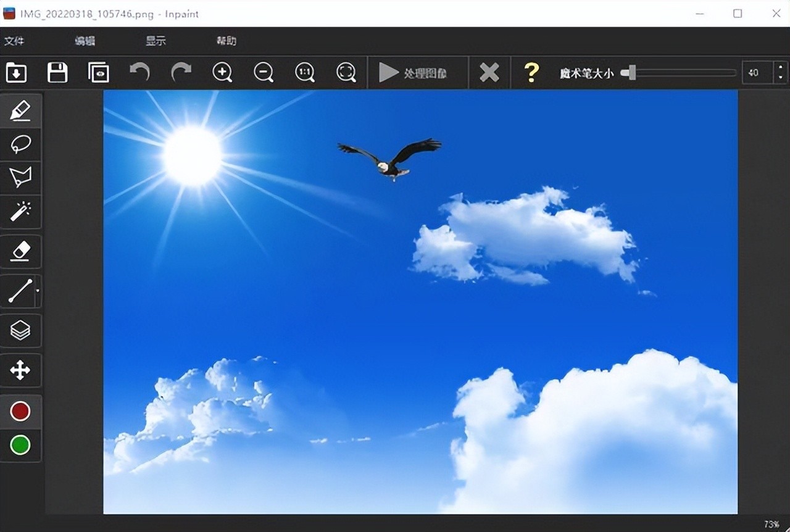
Task: Increase magic pen size with up arrow
Action: 781,67
